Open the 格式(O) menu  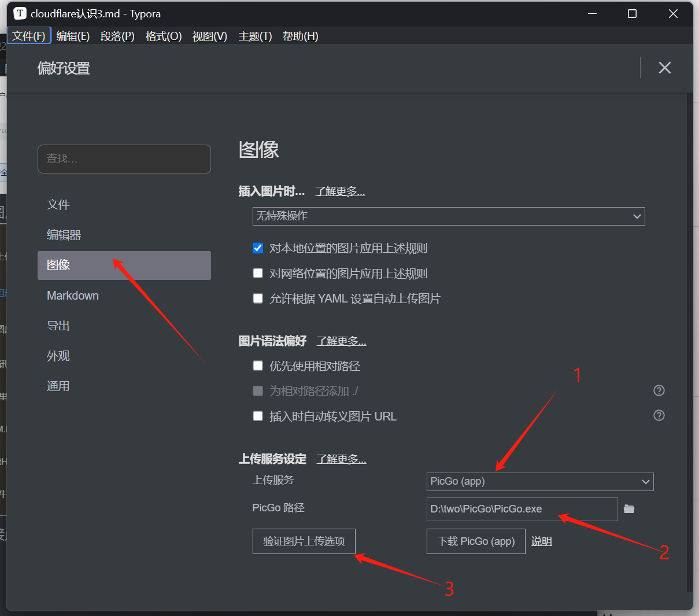(x=164, y=36)
